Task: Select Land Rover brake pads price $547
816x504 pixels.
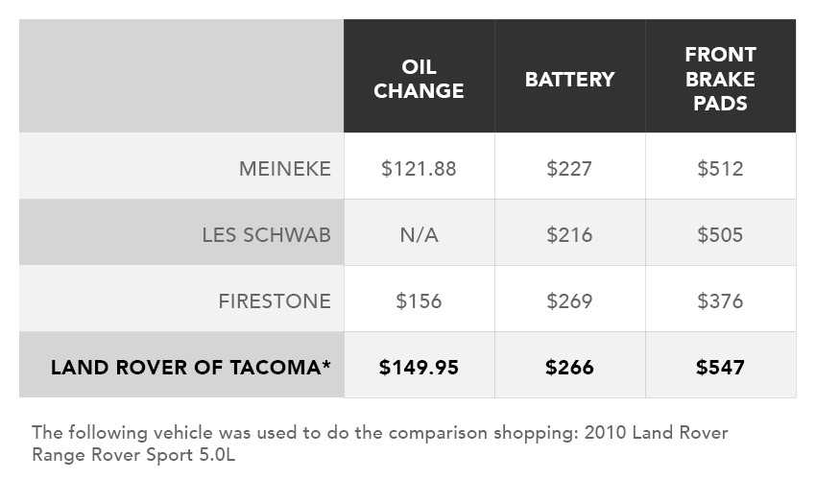Action: pos(720,367)
